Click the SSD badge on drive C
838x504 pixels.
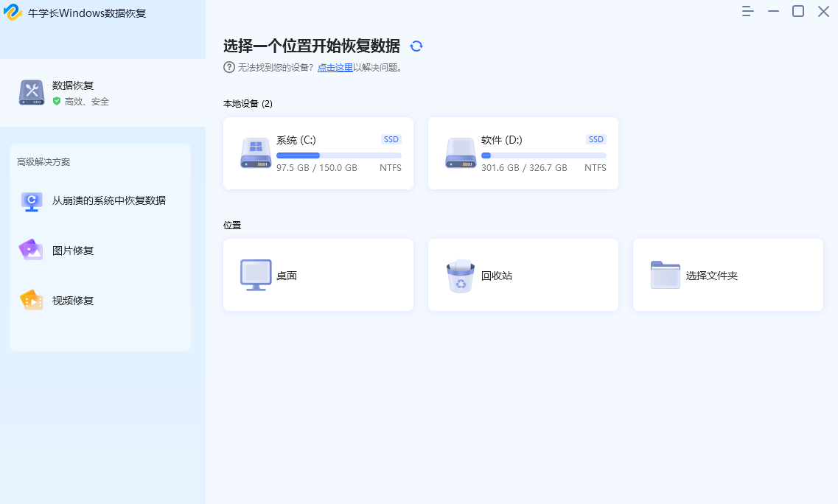tap(391, 139)
